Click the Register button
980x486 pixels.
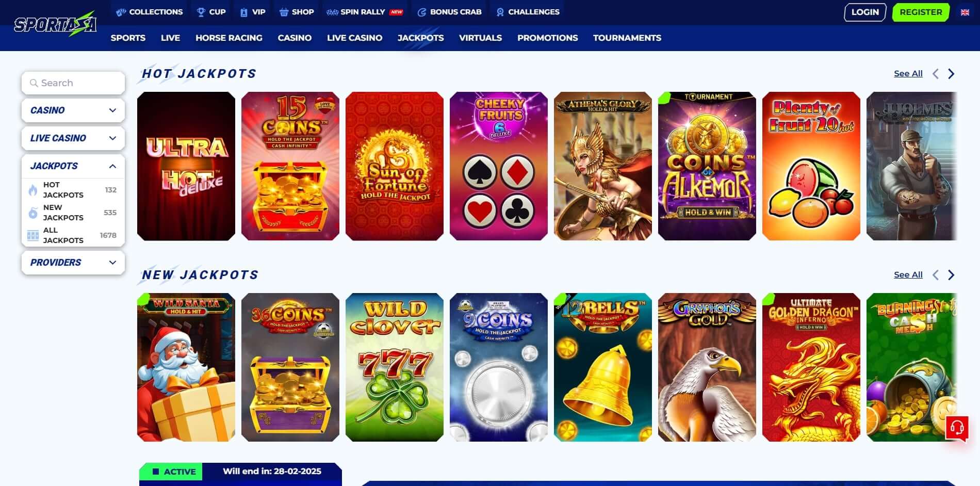pyautogui.click(x=921, y=12)
